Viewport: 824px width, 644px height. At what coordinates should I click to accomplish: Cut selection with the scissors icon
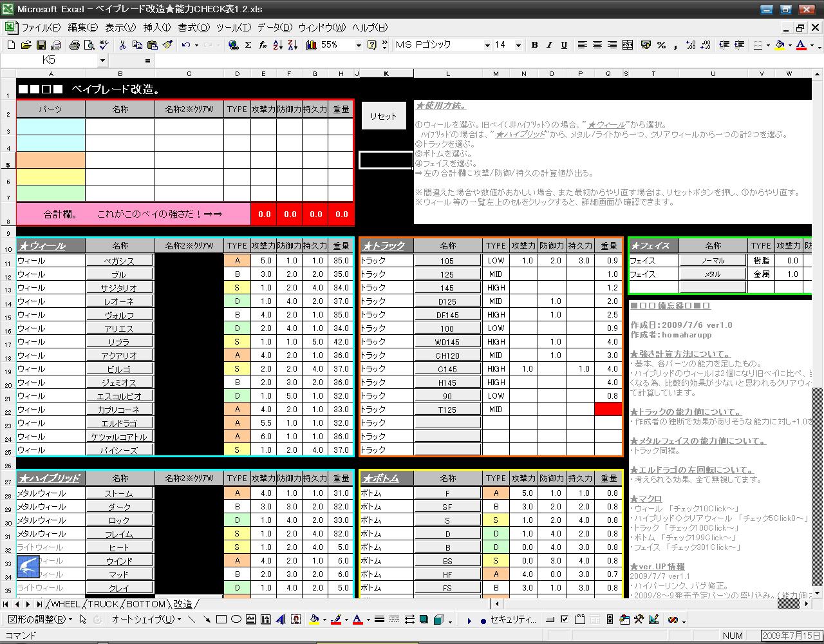(x=122, y=45)
